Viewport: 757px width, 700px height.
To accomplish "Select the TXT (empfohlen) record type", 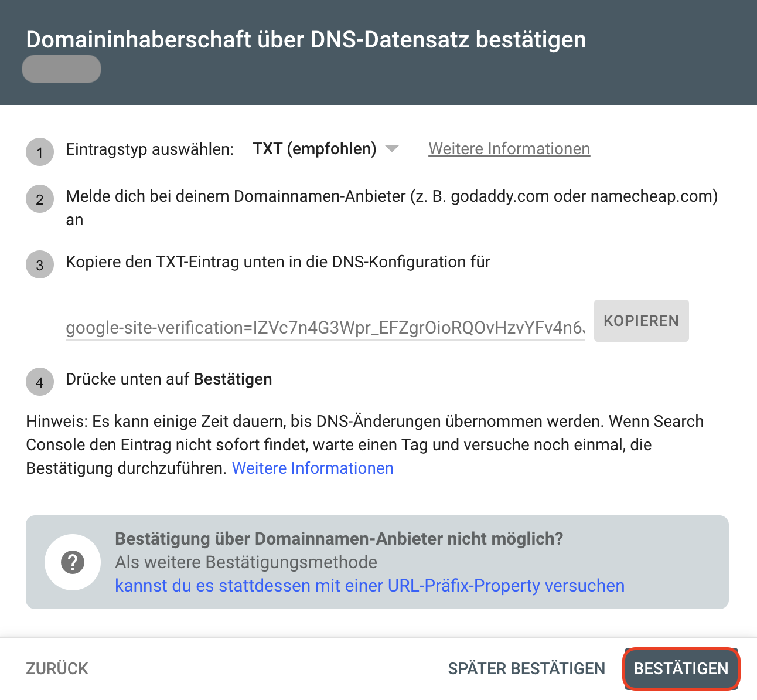I will pos(315,149).
